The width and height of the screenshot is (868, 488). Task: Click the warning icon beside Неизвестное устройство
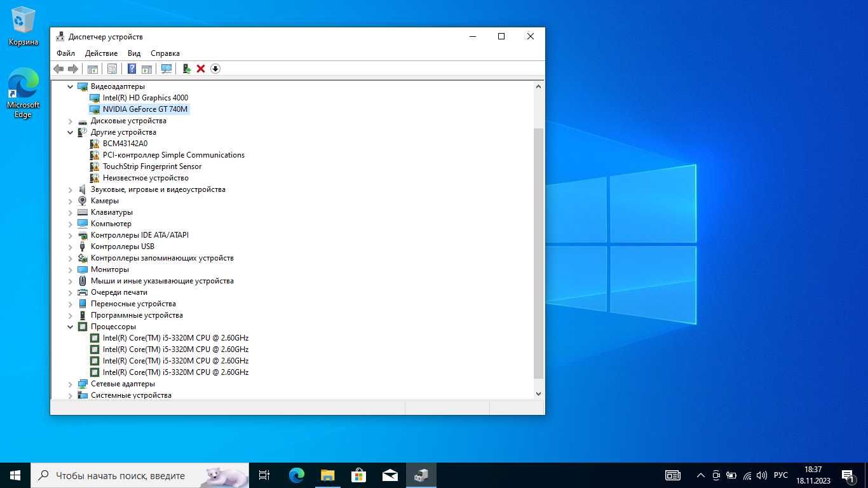pyautogui.click(x=95, y=178)
